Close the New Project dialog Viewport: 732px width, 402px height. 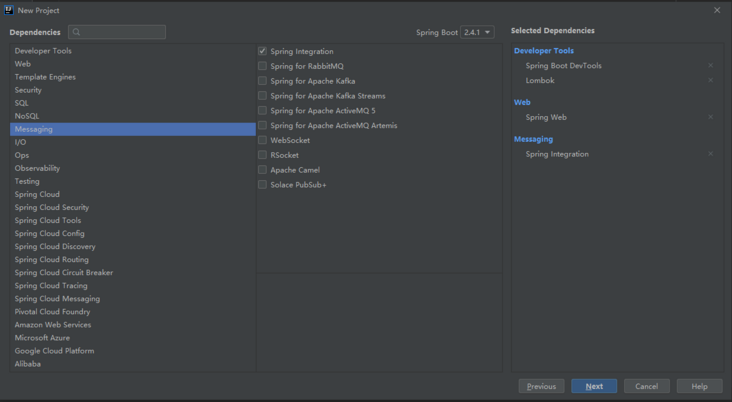tap(717, 10)
